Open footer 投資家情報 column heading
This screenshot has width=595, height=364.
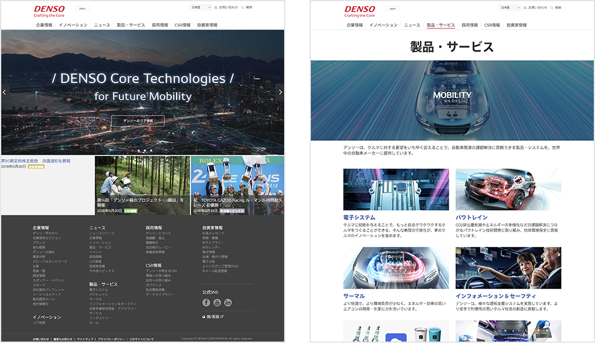[212, 228]
